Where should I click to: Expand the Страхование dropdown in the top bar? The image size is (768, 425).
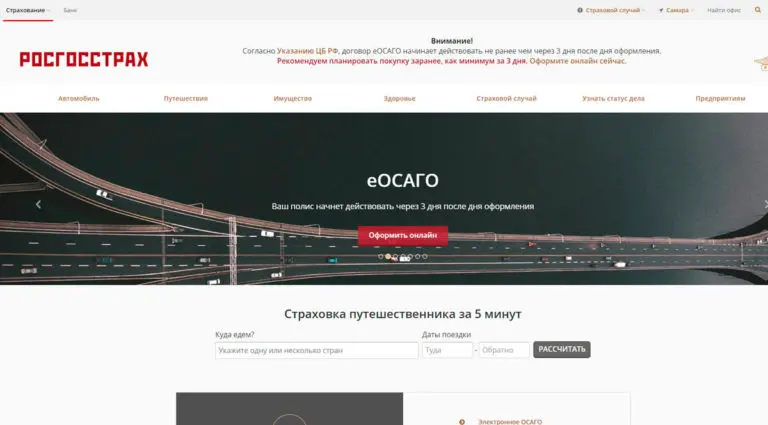point(27,10)
